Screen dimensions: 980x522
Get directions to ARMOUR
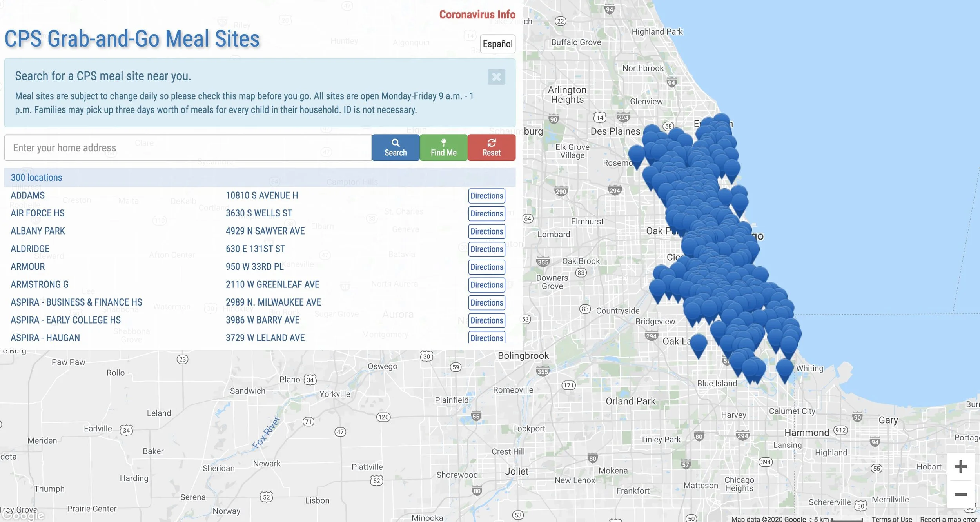(486, 267)
